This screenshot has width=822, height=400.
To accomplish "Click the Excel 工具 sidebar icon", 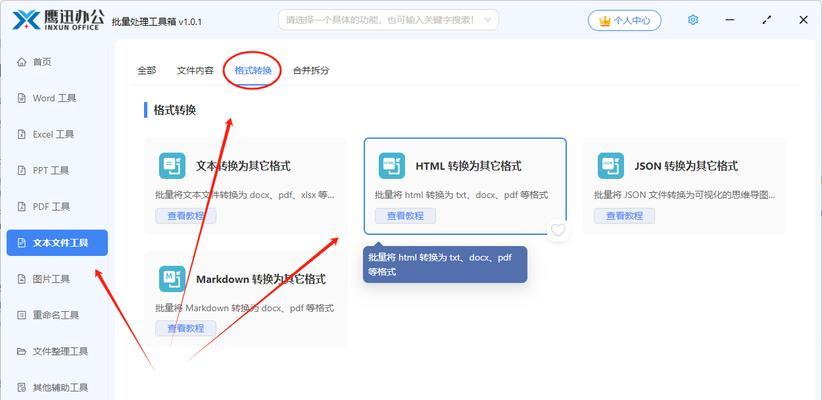I will [21, 134].
